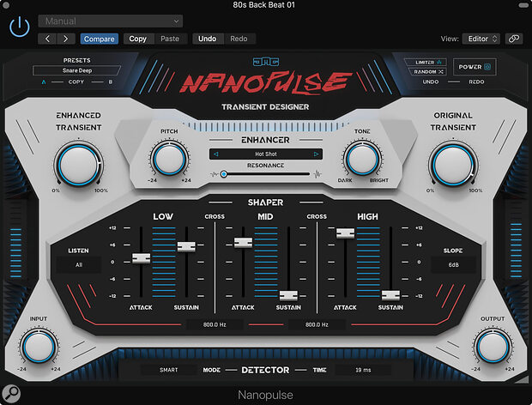Select preset slot B
Image resolution: width=532 pixels, height=405 pixels.
point(111,82)
